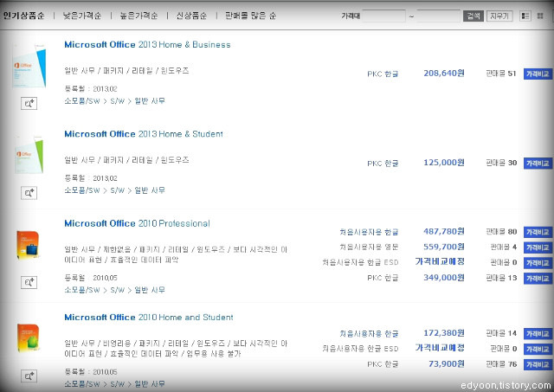
Task: Click 가격비교 button for 125,000원 offer
Action: coord(538,164)
